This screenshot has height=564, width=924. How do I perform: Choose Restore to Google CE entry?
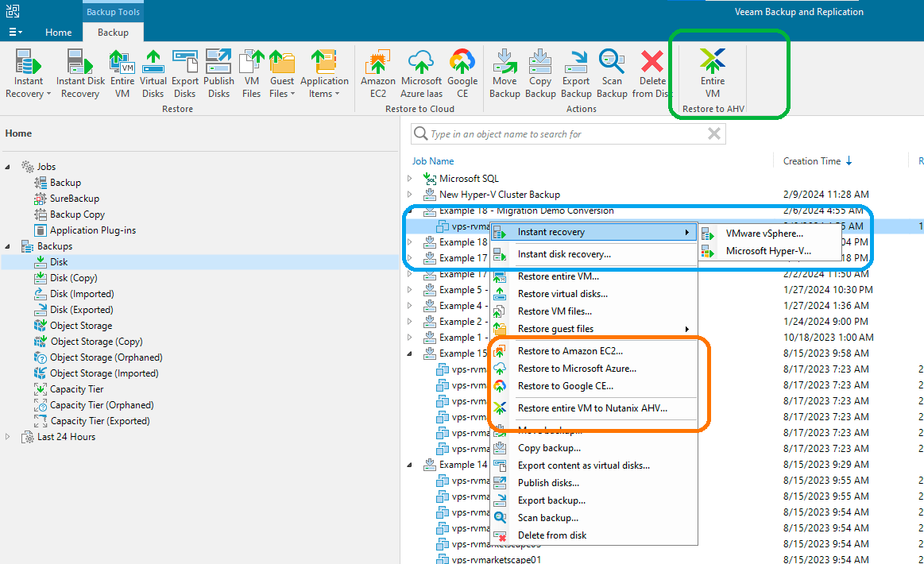[x=593, y=386]
